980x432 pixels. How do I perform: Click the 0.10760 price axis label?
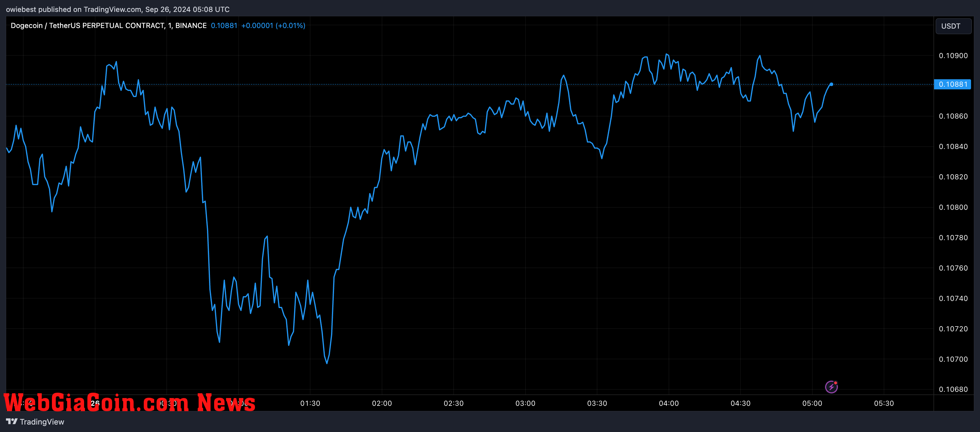click(953, 268)
